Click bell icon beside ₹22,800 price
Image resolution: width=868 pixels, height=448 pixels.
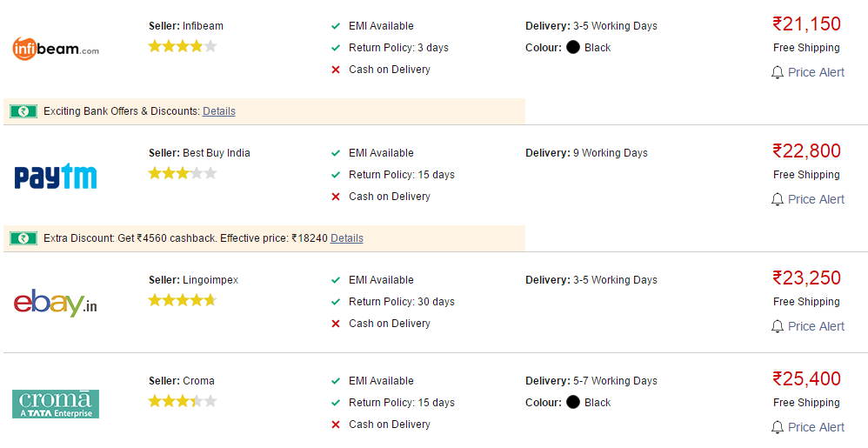778,199
